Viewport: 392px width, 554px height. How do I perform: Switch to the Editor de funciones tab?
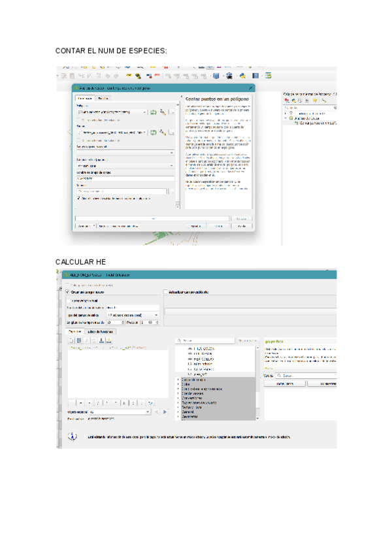[100, 332]
